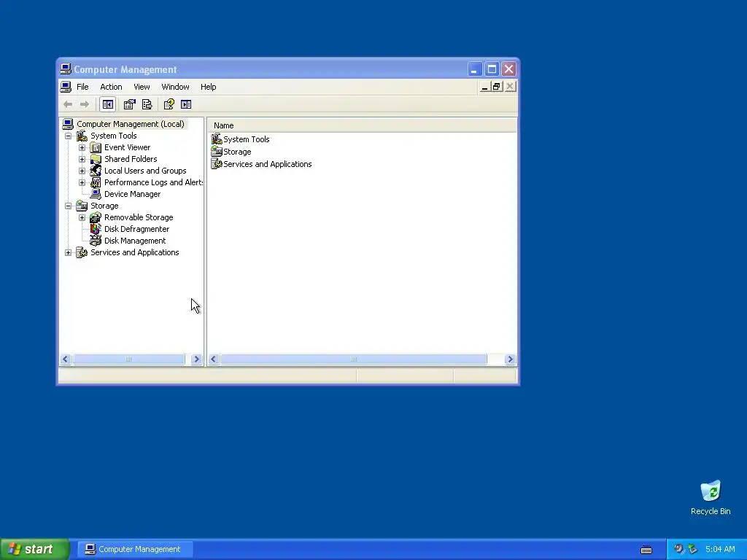Image resolution: width=747 pixels, height=560 pixels.
Task: Open the Window menu
Action: coord(175,87)
